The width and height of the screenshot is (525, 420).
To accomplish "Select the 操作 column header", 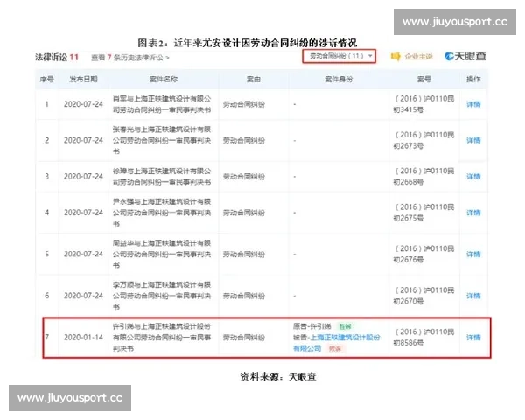I will click(473, 79).
